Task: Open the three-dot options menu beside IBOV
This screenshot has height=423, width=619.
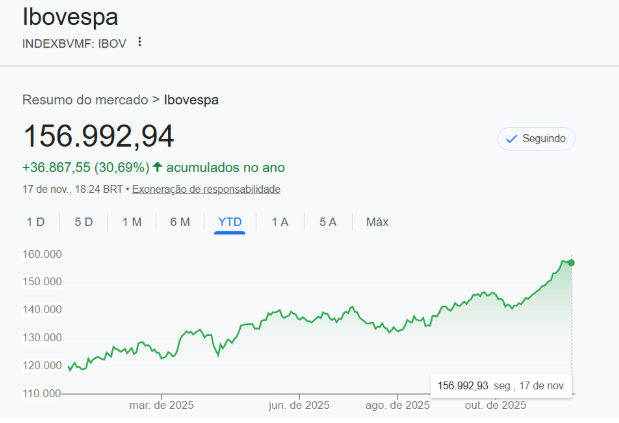Action: pos(140,42)
